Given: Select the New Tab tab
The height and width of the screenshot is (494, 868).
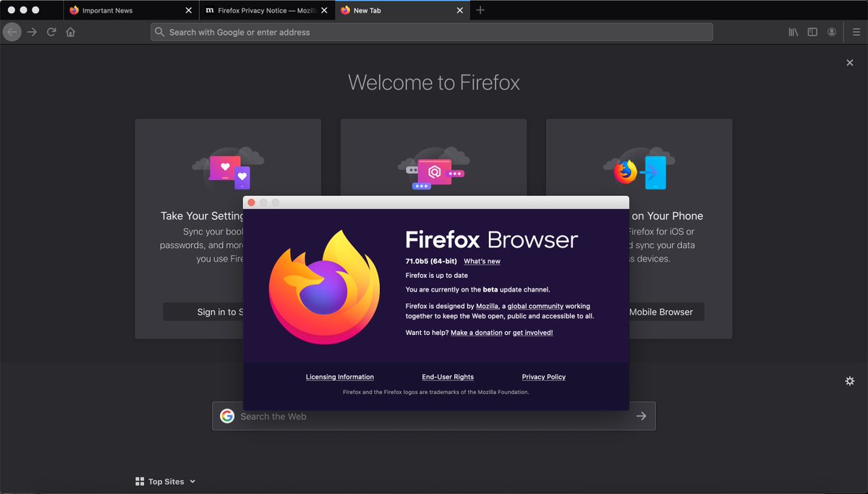Looking at the screenshot, I should click(x=403, y=11).
